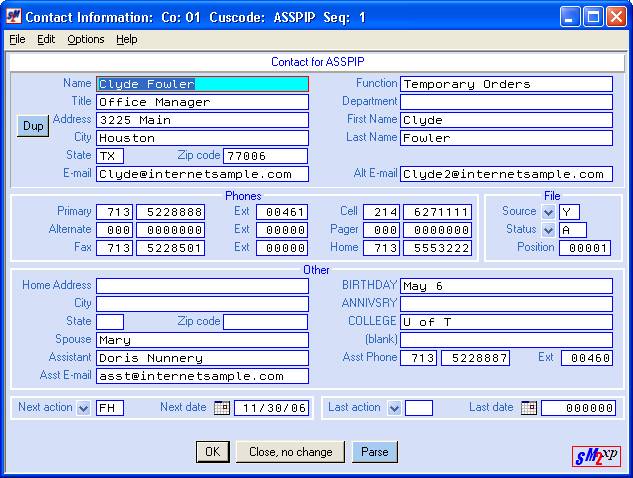The width and height of the screenshot is (633, 478).
Task: Open the Edit menu
Action: click(x=46, y=39)
